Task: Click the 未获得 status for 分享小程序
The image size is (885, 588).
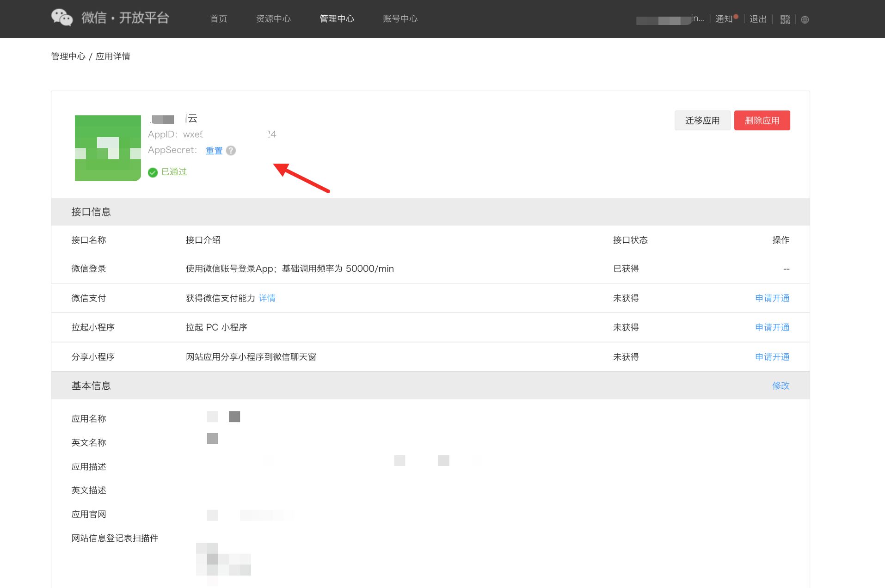Action: tap(626, 357)
